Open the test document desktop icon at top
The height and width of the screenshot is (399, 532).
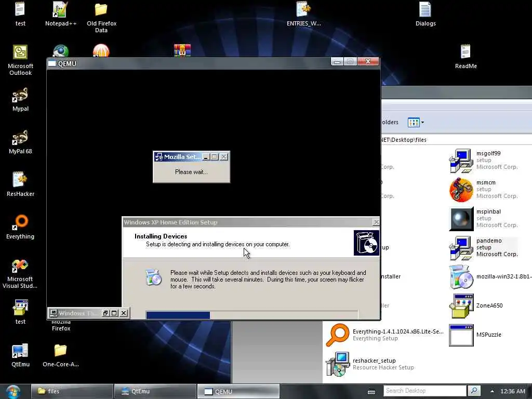(20, 14)
